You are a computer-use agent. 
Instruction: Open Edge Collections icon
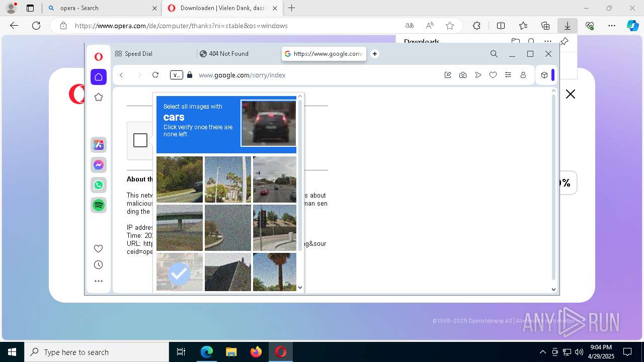(x=545, y=26)
